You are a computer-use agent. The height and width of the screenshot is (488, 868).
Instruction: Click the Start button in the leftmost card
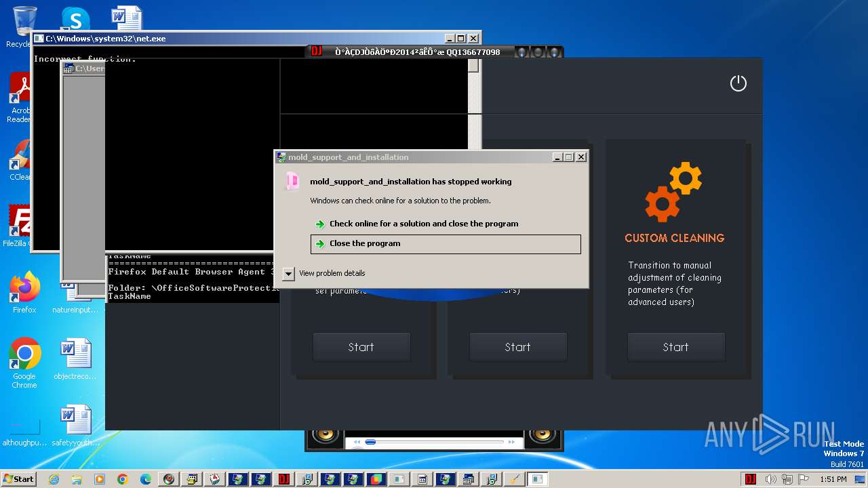tap(361, 347)
